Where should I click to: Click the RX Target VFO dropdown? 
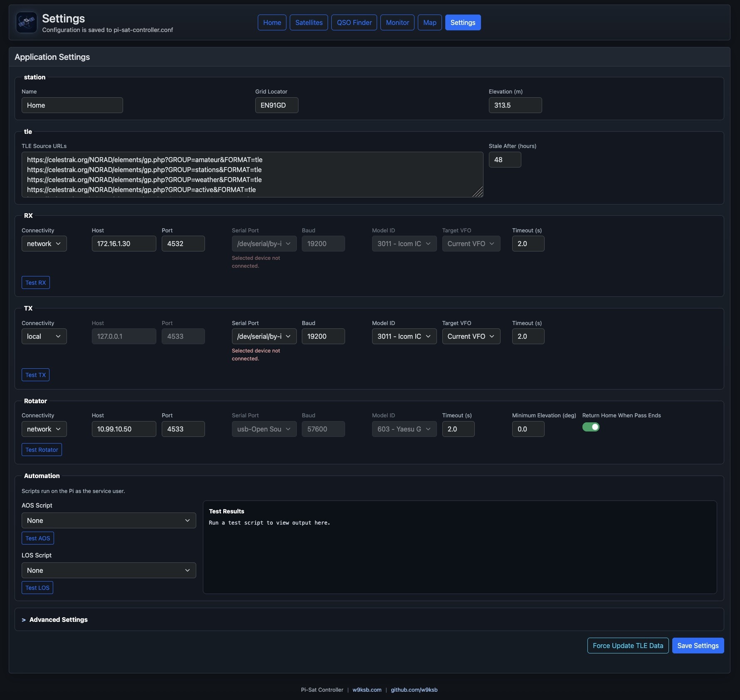[x=471, y=244]
